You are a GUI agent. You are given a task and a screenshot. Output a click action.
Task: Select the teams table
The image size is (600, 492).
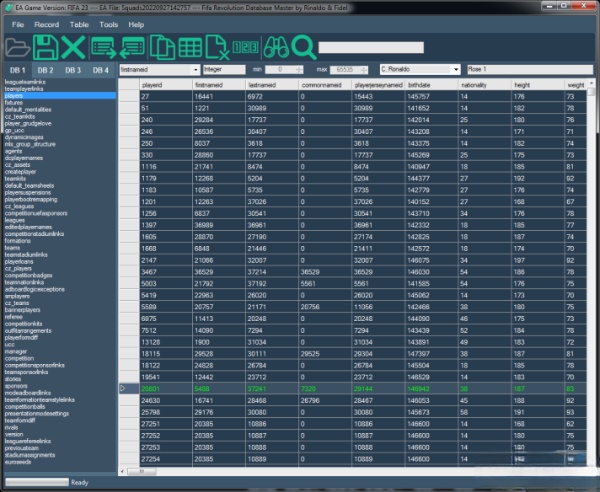coord(12,248)
